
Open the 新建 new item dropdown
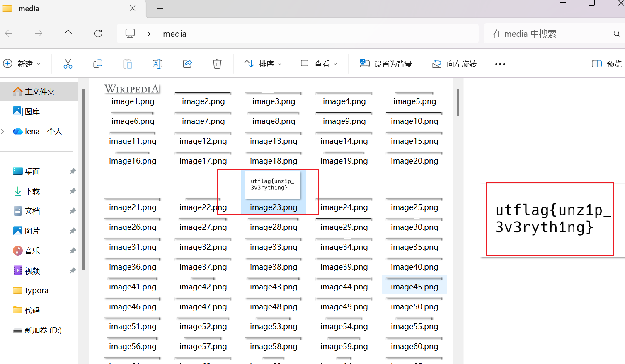click(x=23, y=64)
